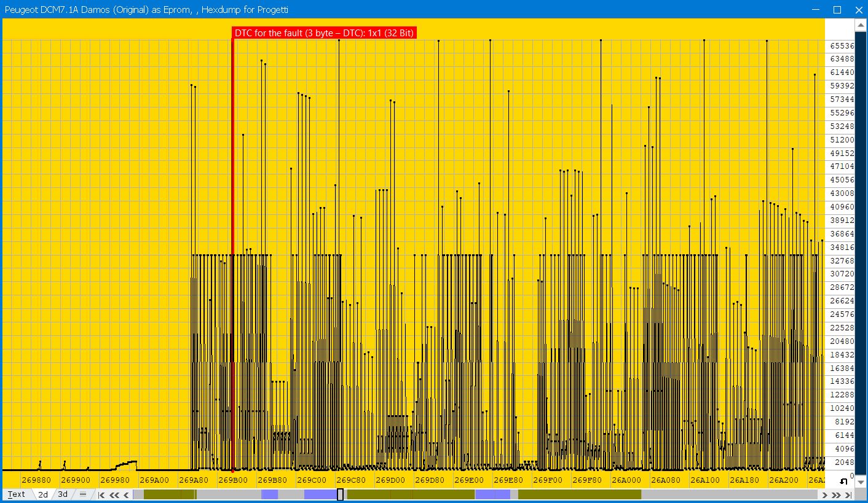Click the single-right step forward arrow

pos(825,495)
